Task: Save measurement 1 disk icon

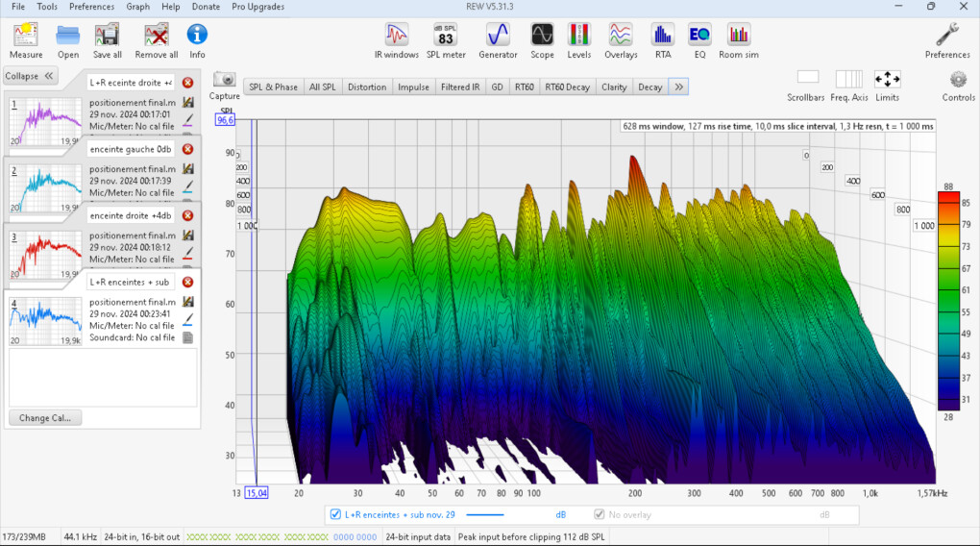Action: tap(187, 102)
